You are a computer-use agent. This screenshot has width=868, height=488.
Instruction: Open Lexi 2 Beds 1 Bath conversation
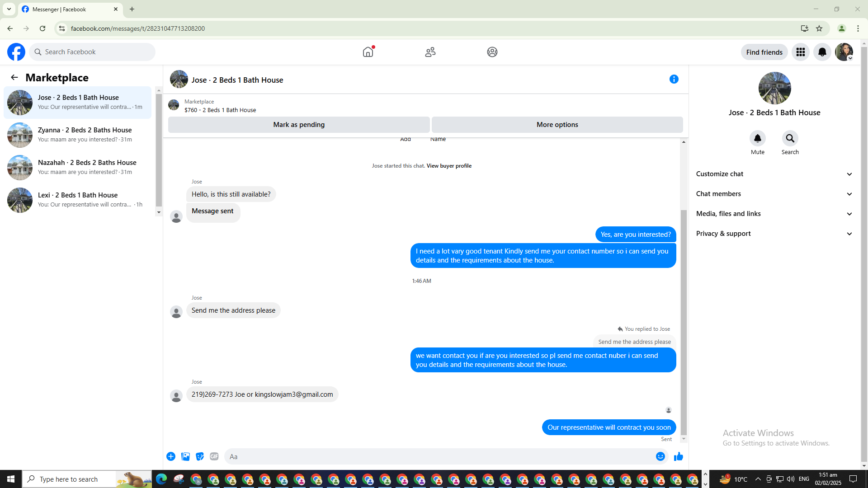[x=78, y=200]
